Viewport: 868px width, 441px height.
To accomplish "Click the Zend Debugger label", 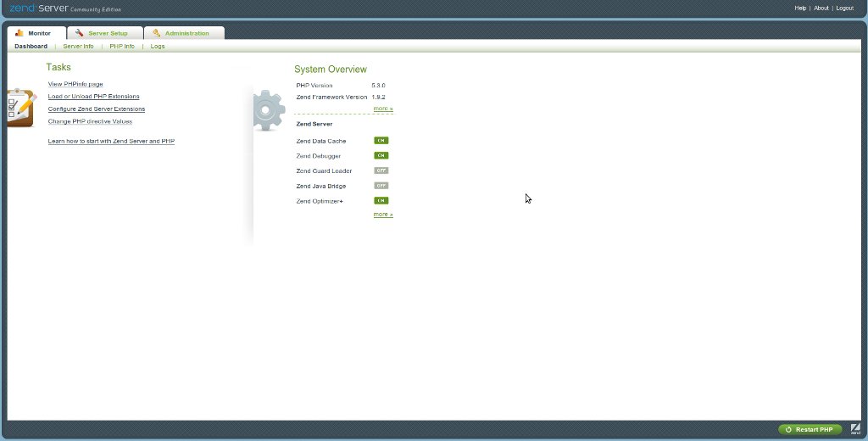I will pos(319,156).
